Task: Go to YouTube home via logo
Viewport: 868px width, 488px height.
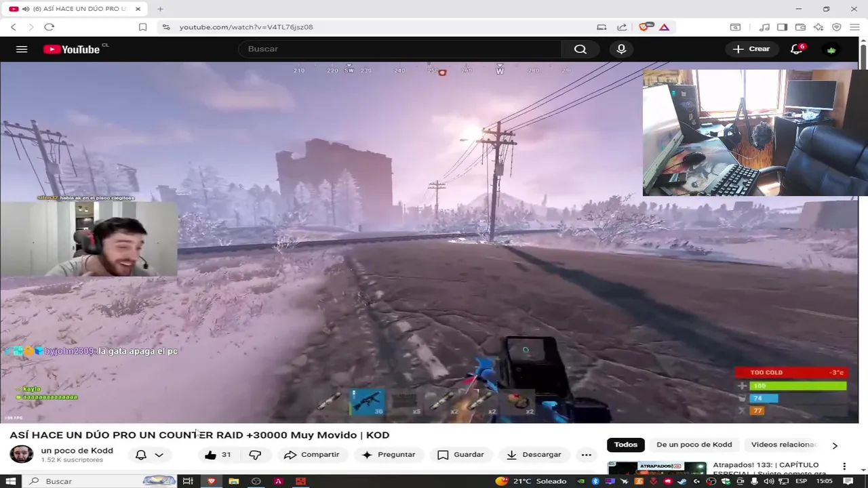Action: coord(72,49)
